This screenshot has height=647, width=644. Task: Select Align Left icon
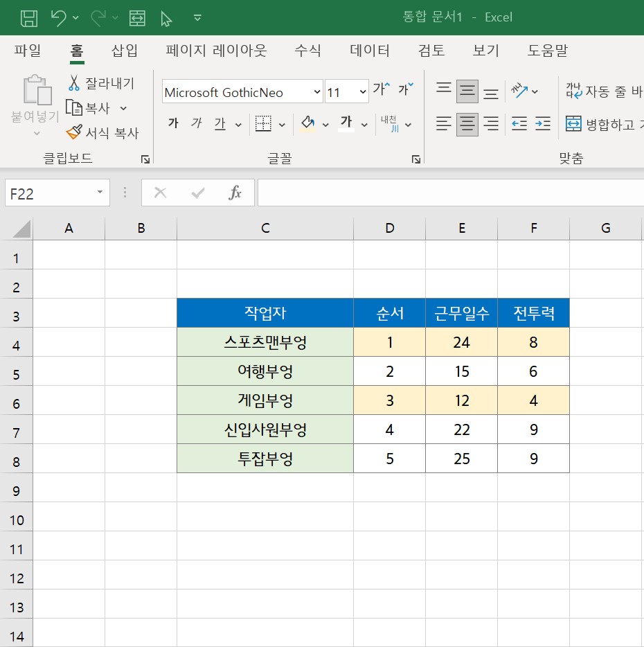[x=444, y=124]
